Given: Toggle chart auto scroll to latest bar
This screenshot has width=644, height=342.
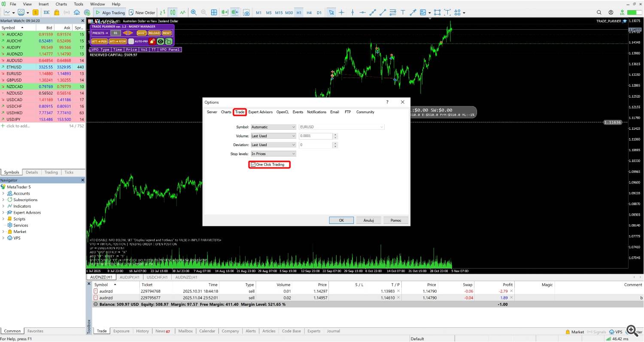Looking at the screenshot, I should 225,12.
